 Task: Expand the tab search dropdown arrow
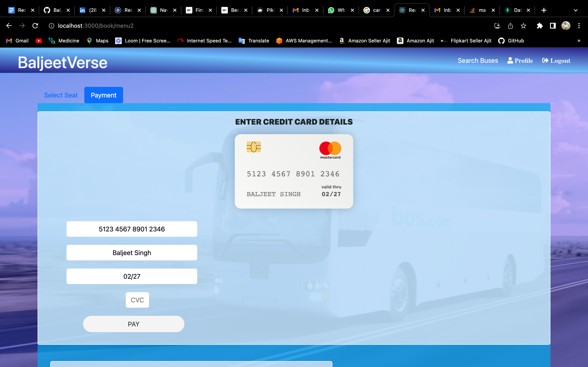point(576,10)
